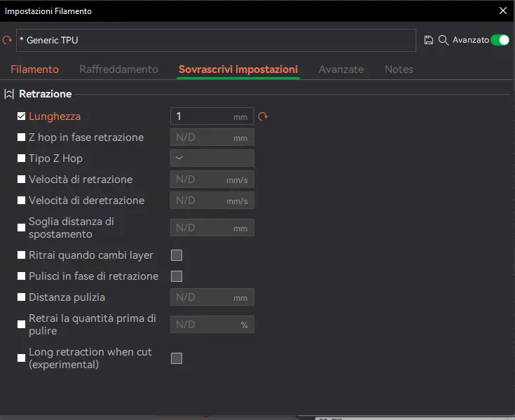This screenshot has height=420, width=515.
Task: Enable Velocità di retrazione override
Action: pos(21,179)
